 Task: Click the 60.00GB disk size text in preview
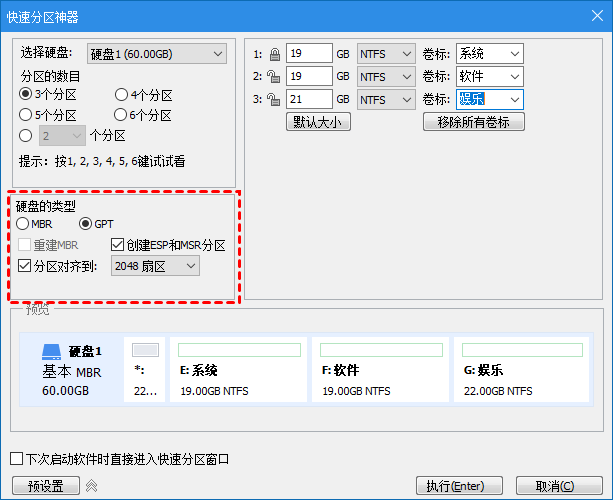point(66,391)
